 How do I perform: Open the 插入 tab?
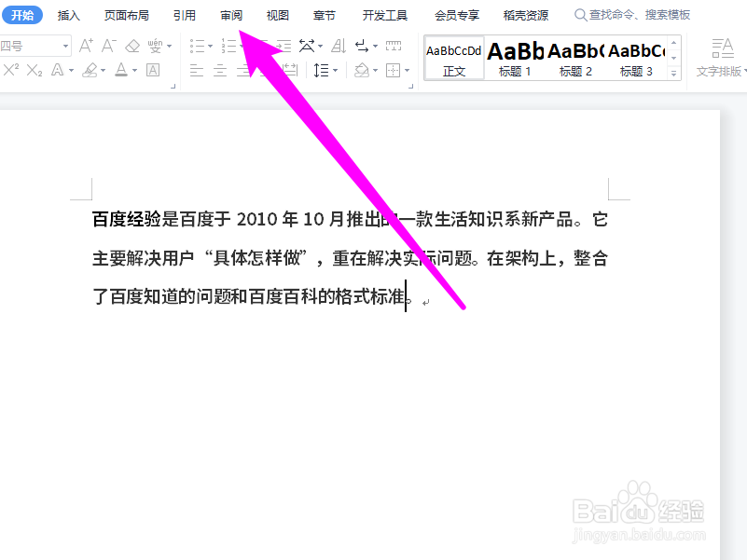69,15
